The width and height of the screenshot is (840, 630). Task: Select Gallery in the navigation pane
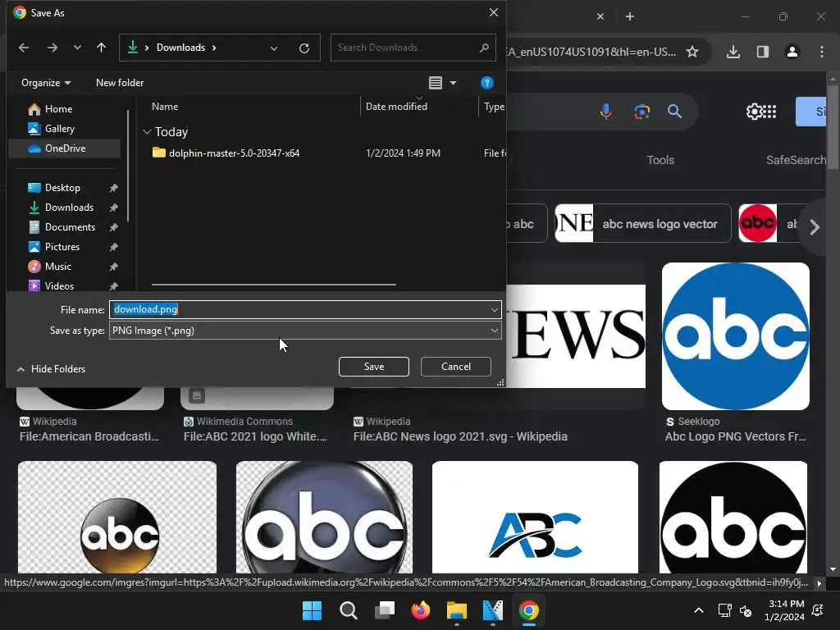pyautogui.click(x=59, y=129)
